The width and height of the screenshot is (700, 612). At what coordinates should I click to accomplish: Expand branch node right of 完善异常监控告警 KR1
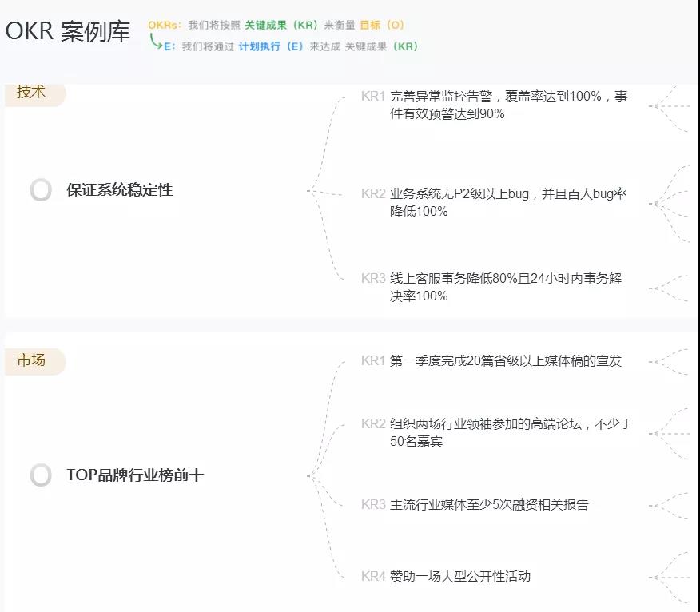(x=656, y=105)
